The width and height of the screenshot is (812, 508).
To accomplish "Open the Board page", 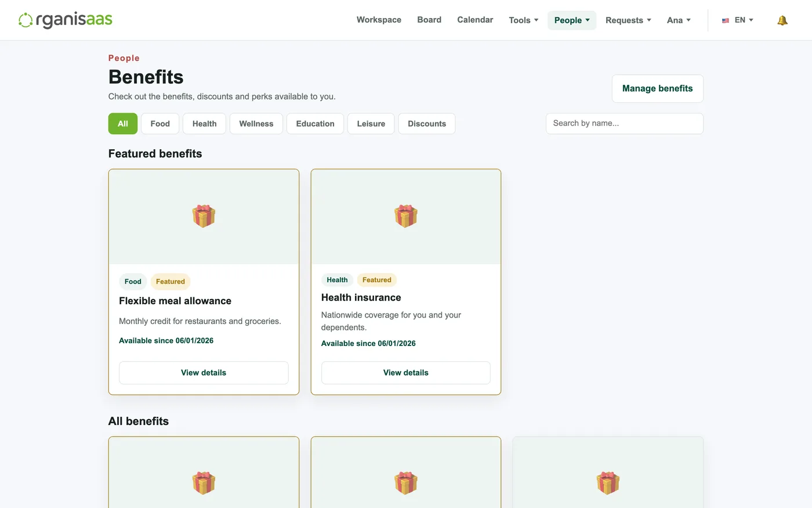I will pyautogui.click(x=429, y=20).
